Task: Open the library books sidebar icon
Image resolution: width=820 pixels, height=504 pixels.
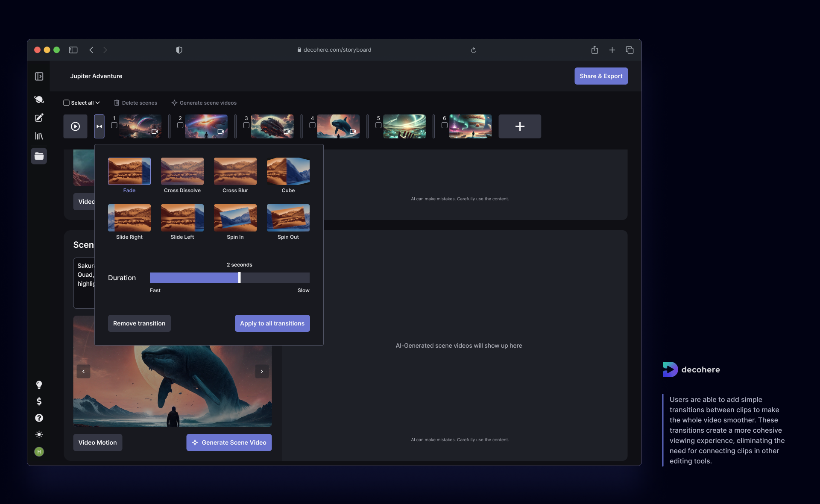Action: [39, 136]
